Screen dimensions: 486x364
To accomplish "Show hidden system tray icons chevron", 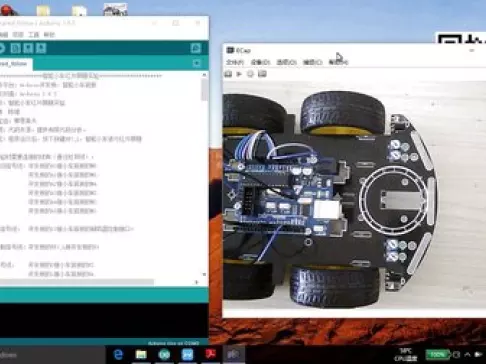I will pos(467,355).
